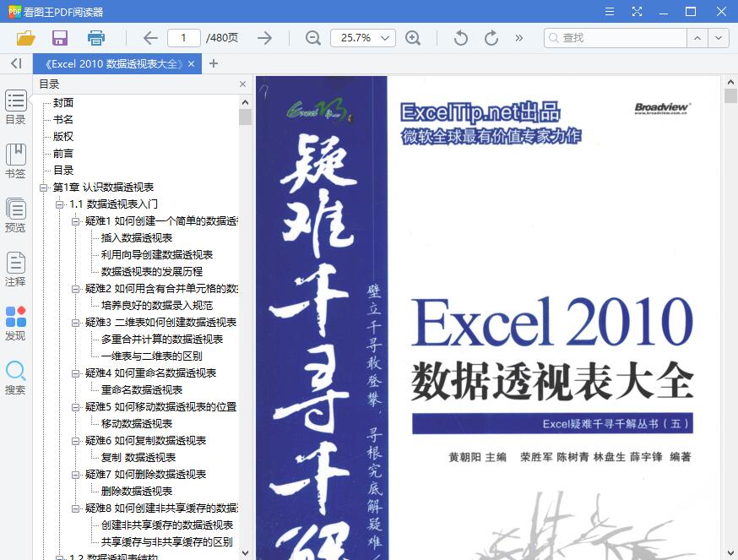738x560 pixels.
Task: Open a file with the folder icon
Action: 26,38
